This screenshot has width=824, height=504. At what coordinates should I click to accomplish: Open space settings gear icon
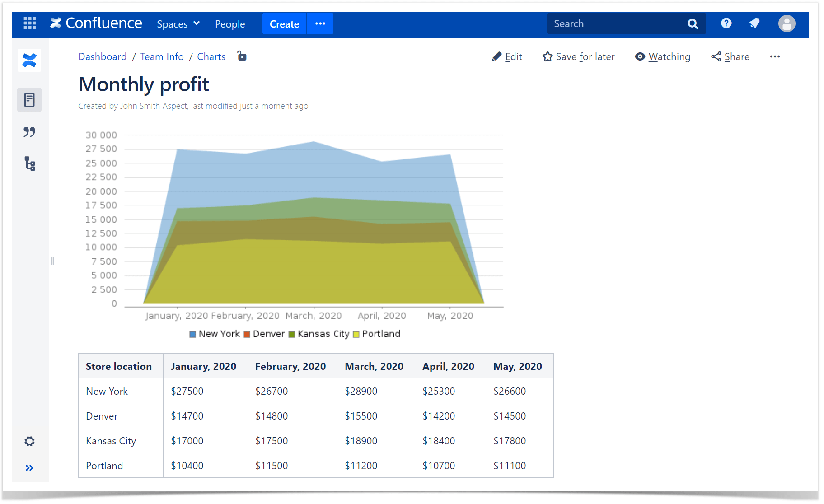(29, 441)
